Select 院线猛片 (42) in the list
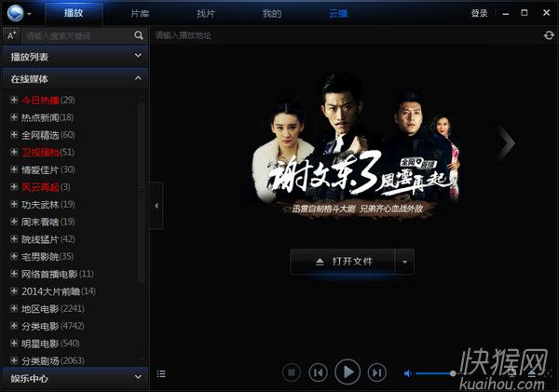This screenshot has height=392, width=559. click(48, 239)
